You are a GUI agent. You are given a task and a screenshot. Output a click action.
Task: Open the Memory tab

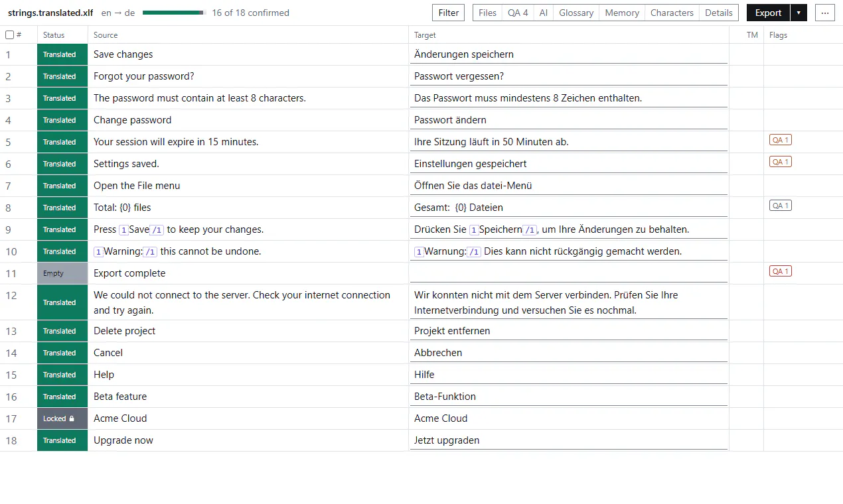pos(622,13)
